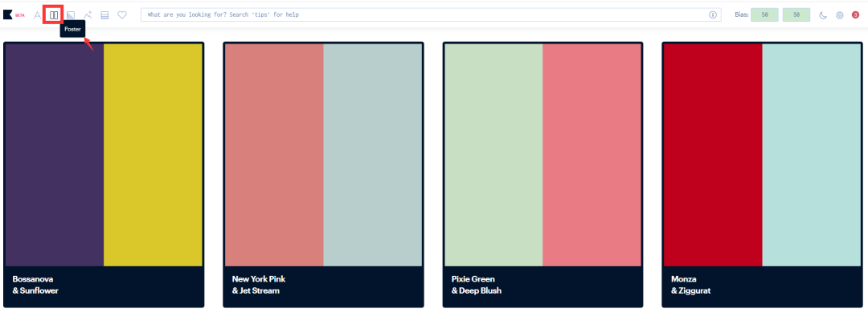Click the Bias field beside the Bias label
Screen dimensions: 868x317
click(764, 15)
